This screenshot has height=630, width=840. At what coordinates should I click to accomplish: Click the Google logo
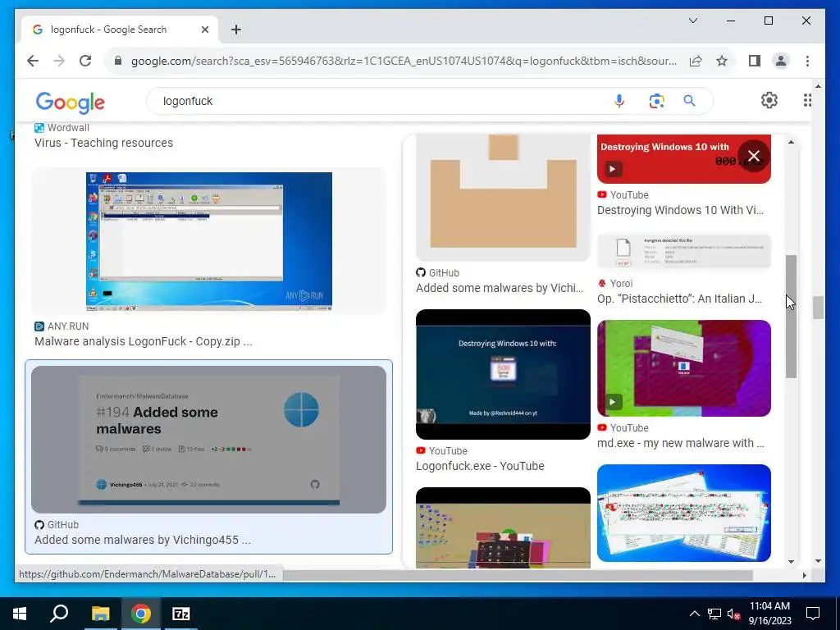click(x=71, y=102)
